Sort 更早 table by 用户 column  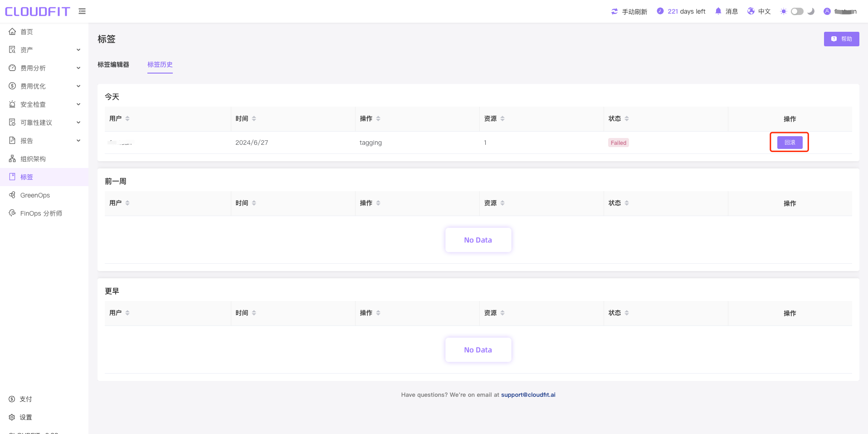127,313
